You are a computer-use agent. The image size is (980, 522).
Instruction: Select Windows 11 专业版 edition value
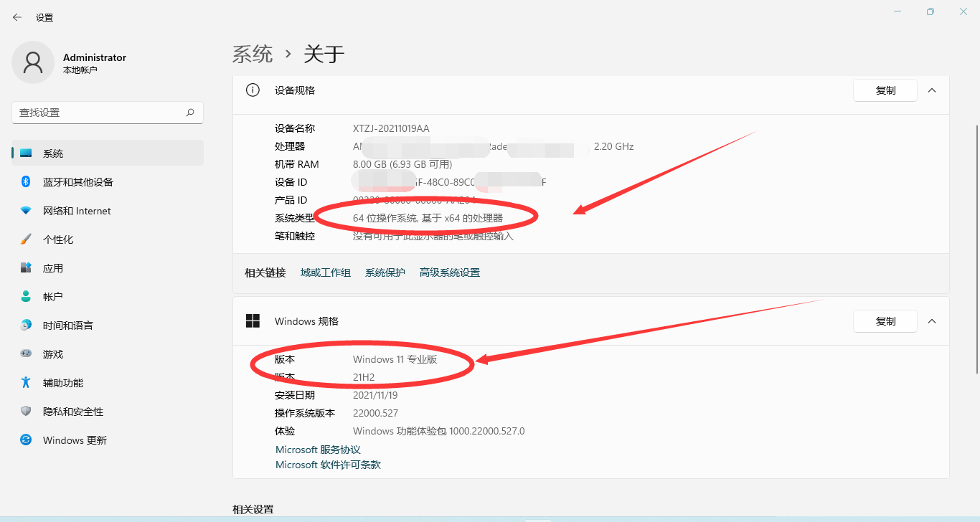click(395, 359)
